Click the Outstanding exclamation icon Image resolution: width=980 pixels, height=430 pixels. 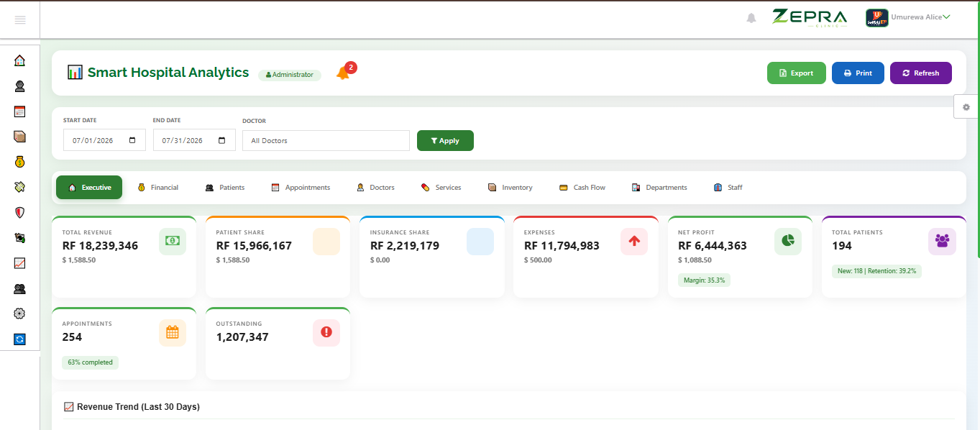point(326,332)
